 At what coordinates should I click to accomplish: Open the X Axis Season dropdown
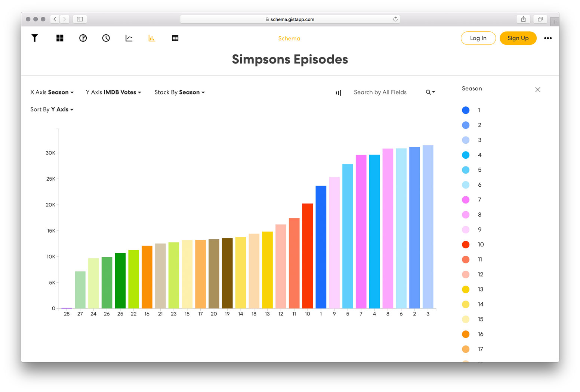(52, 92)
